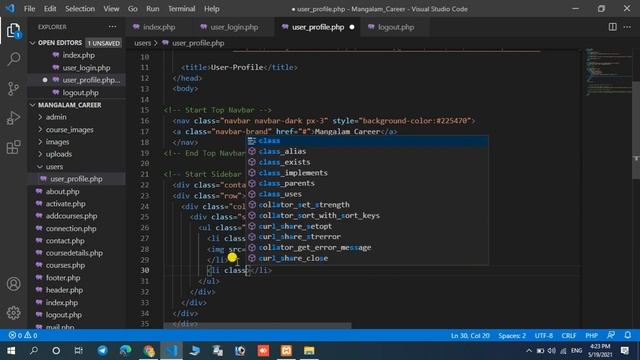
Task: Click the VS Code logo icon
Action: [x=10, y=8]
